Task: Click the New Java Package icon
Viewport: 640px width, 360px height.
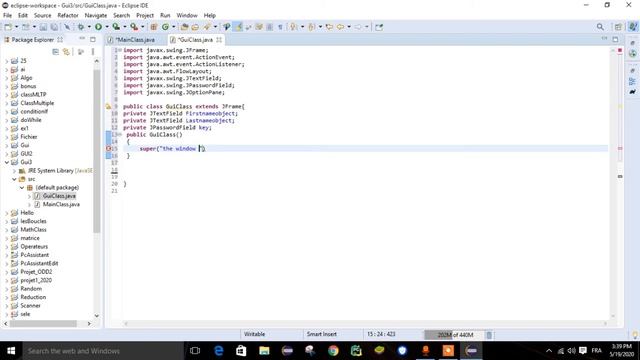Action: [x=154, y=27]
